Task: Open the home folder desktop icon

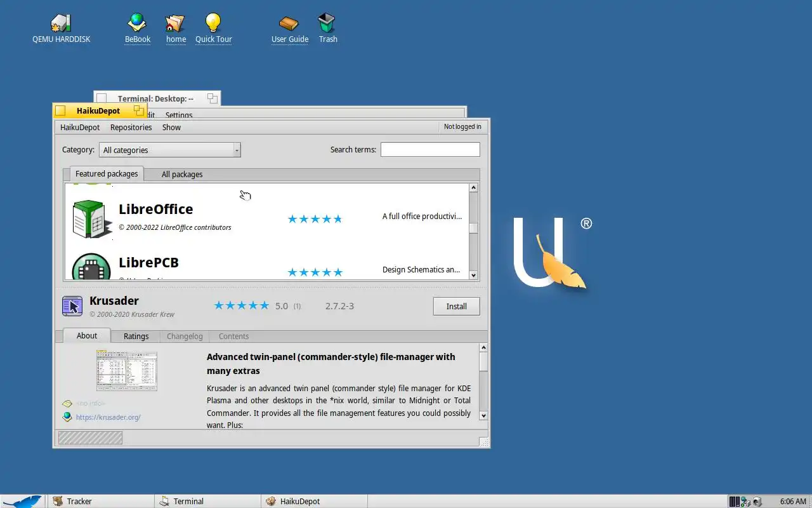Action: point(175,23)
